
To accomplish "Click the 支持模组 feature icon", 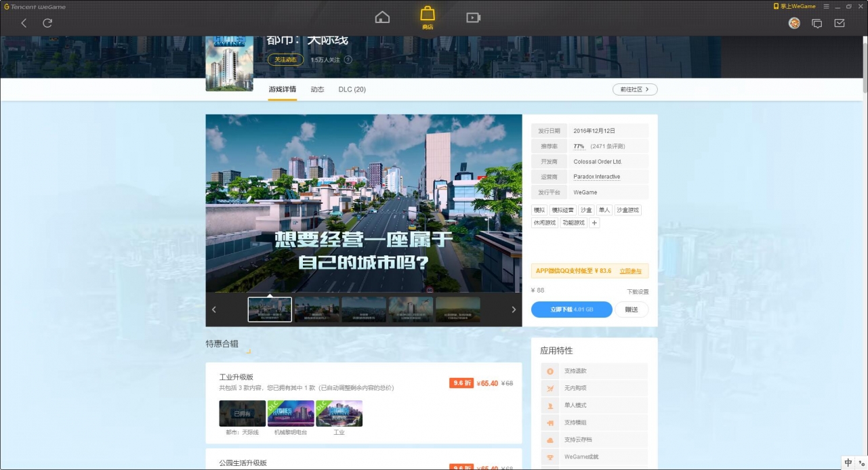I will point(550,423).
